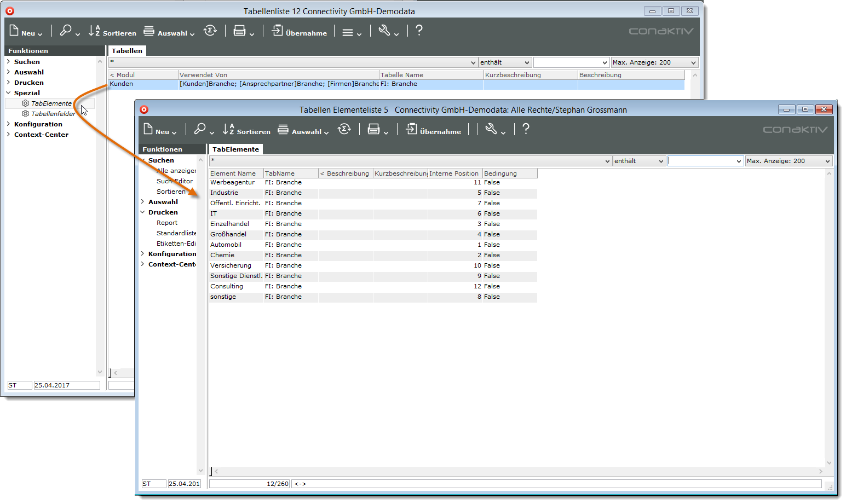Click the print icon in Tabellen Elementeliste toolbar
This screenshot has width=846, height=504.
click(373, 129)
